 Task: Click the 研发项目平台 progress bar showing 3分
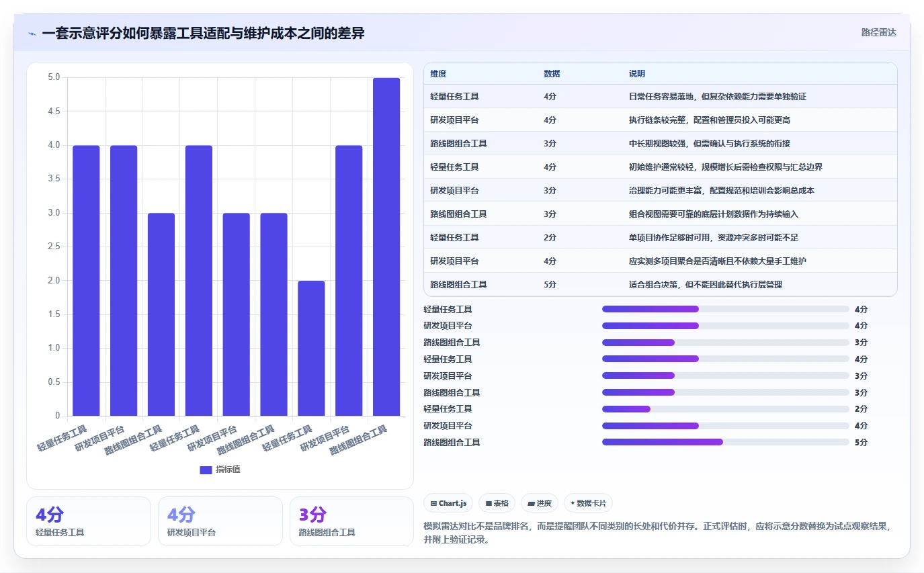[x=726, y=376]
